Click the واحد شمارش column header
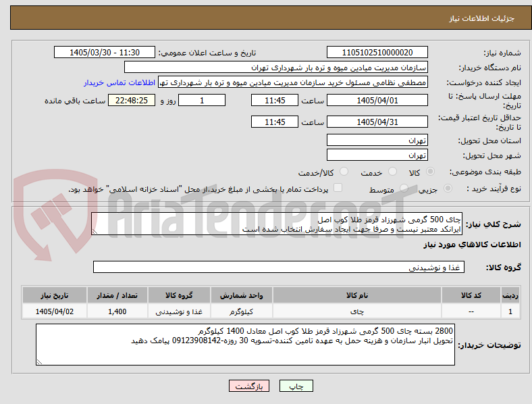The image size is (532, 404). [241, 295]
